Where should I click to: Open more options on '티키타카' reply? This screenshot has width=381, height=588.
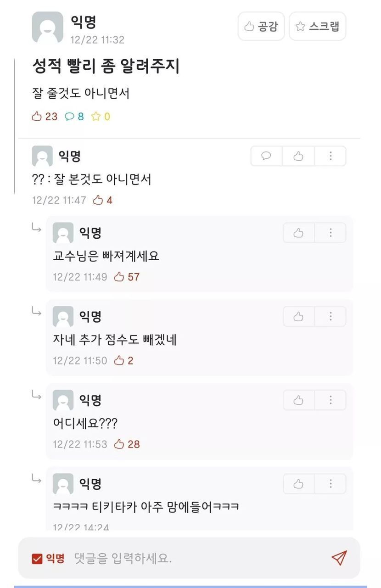331,484
